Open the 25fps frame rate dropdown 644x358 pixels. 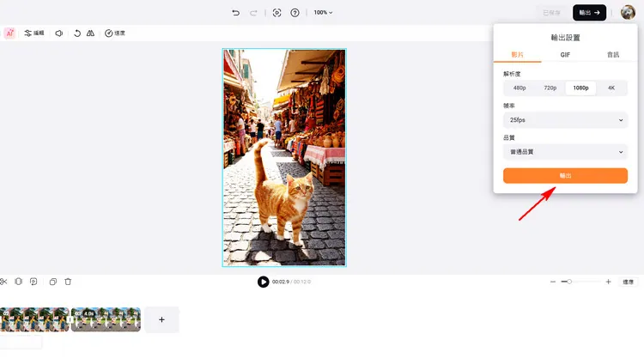tap(565, 120)
